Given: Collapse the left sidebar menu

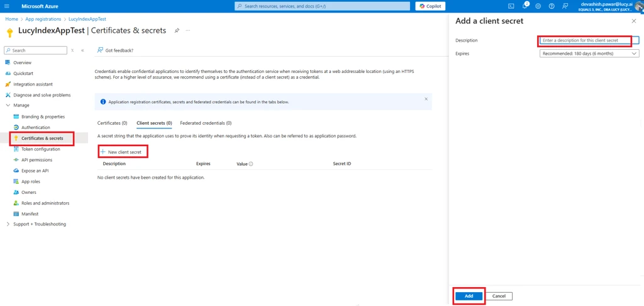Looking at the screenshot, I should click(x=82, y=50).
